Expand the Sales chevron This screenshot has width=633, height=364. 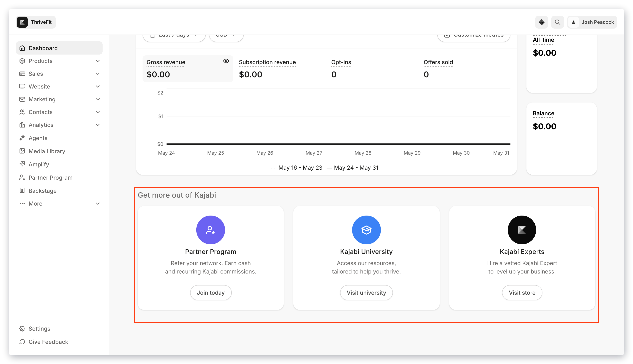[98, 74]
